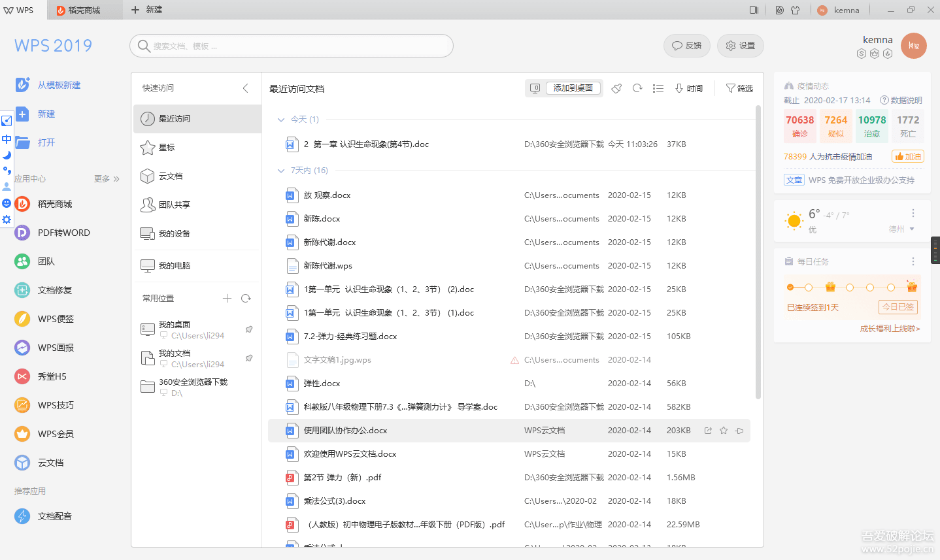Image resolution: width=940 pixels, height=560 pixels.
Task: Collapse the 7天内 (16) group
Action: pyautogui.click(x=281, y=171)
